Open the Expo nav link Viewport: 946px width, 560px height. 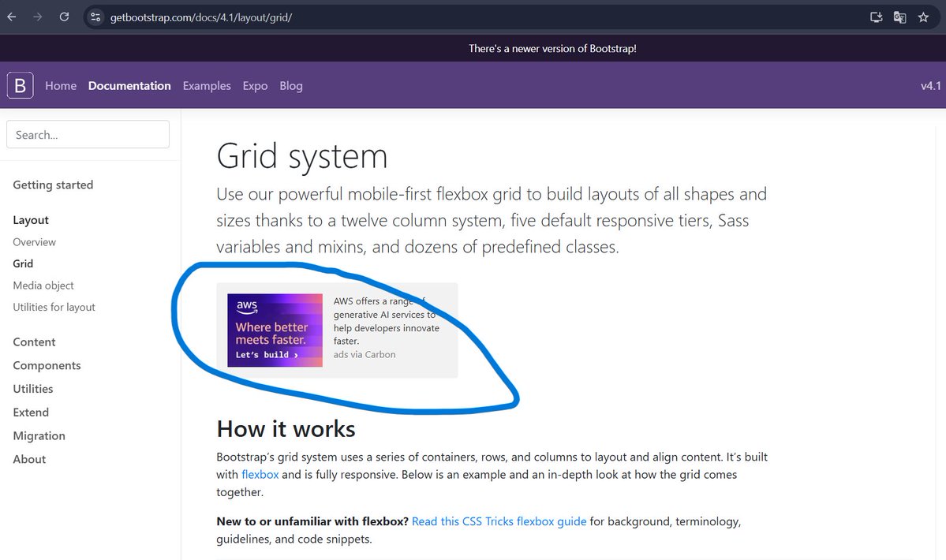tap(255, 86)
